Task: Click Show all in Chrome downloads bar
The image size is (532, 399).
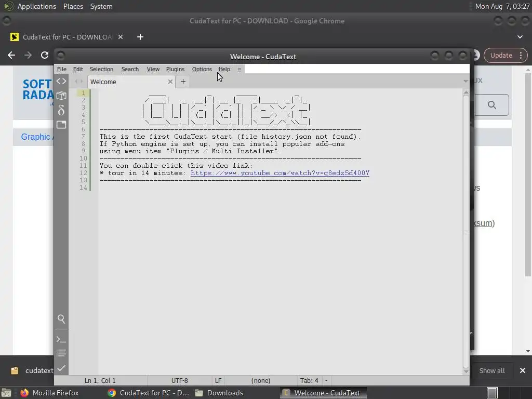Action: tap(491, 371)
